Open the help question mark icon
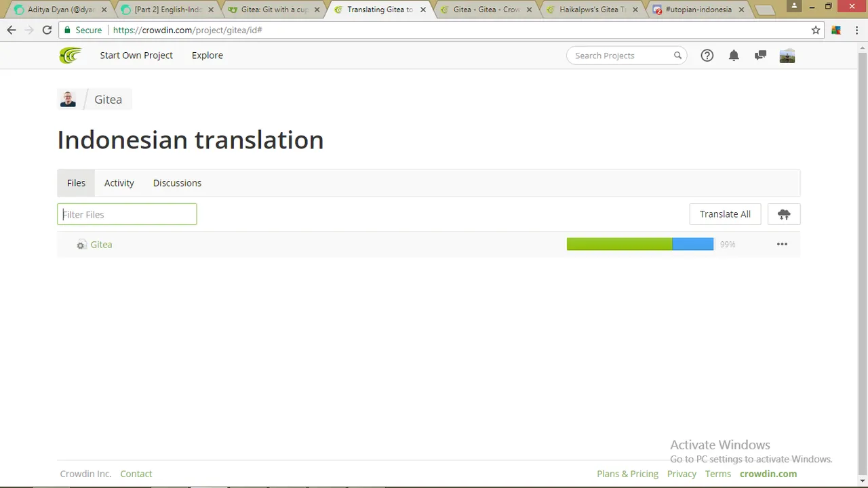Screen dimensions: 868x488 point(707,56)
